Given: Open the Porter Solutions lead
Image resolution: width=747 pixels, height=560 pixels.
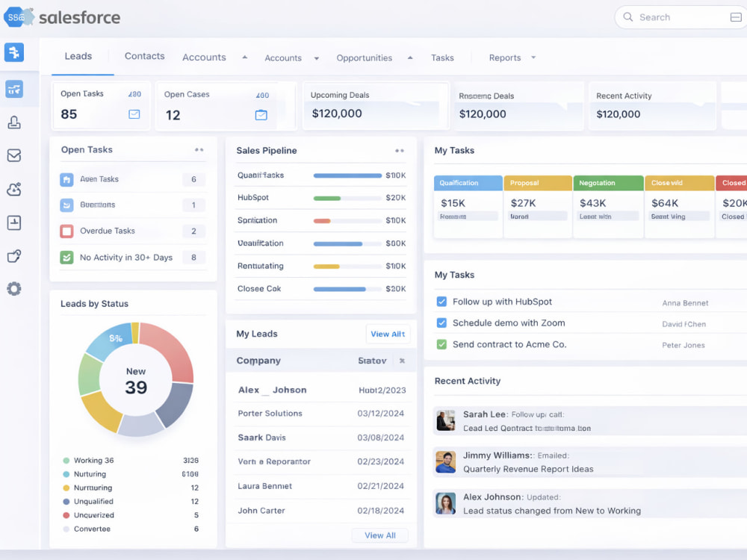Looking at the screenshot, I should pos(270,414).
